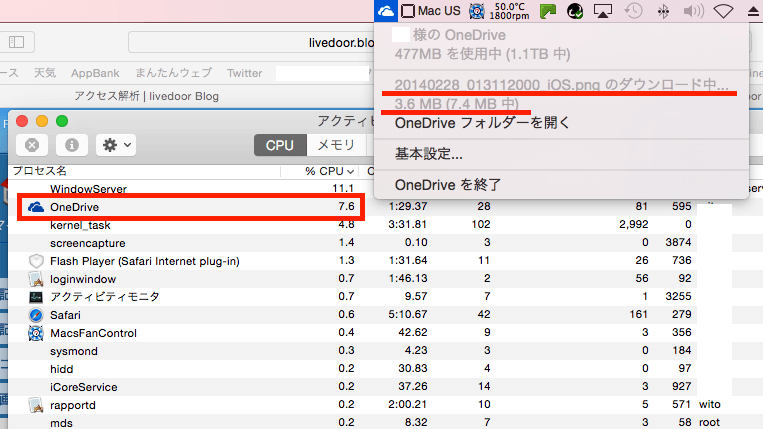Viewport: 763px width, 429px height.
Task: Click CPU time 3:31.81 in kernel_task row
Action: [x=408, y=225]
